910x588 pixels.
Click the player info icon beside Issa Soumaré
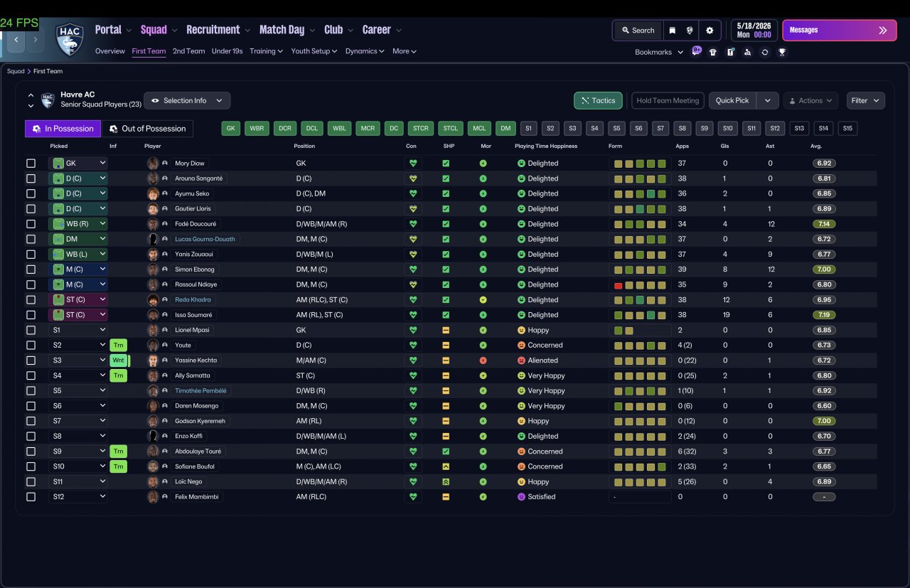(165, 315)
